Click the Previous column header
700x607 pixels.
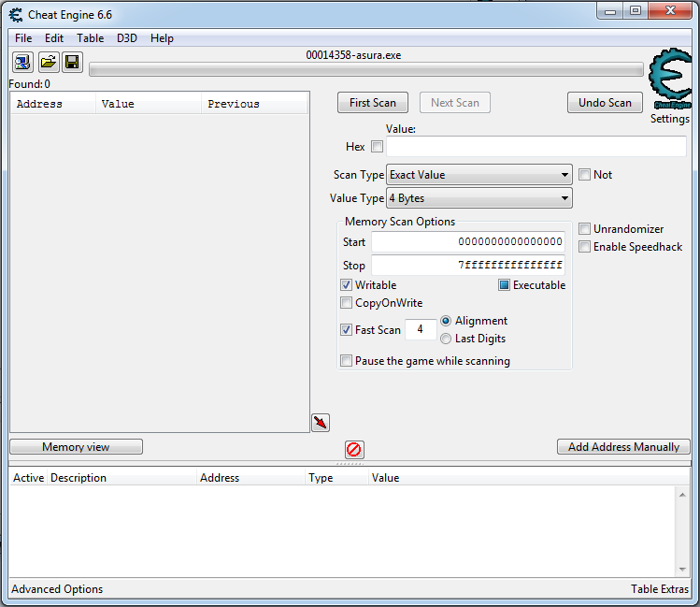click(254, 104)
